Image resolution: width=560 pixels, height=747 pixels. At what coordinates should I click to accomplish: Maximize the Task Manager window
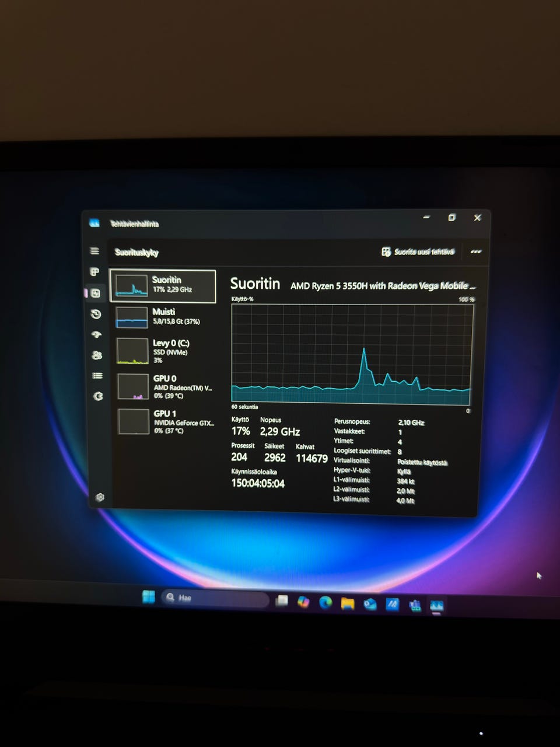point(452,217)
